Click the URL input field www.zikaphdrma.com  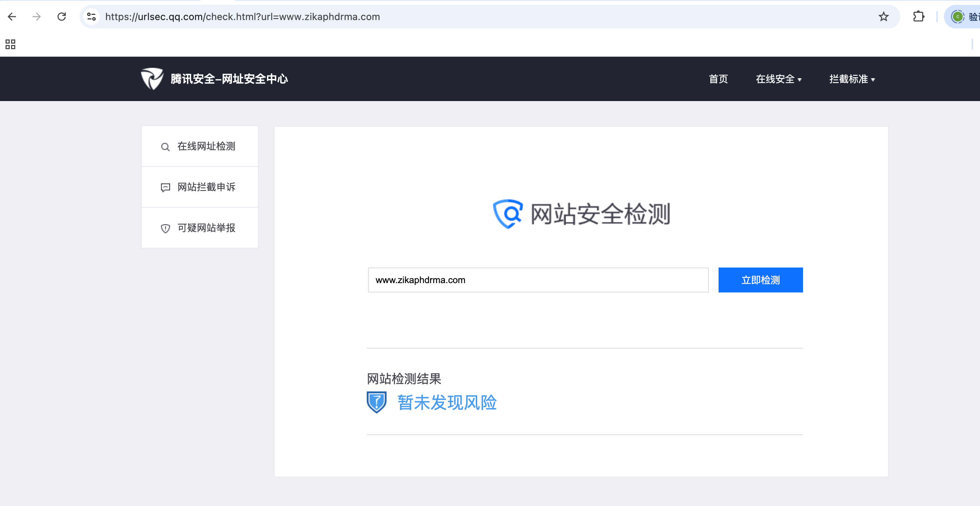click(x=538, y=280)
